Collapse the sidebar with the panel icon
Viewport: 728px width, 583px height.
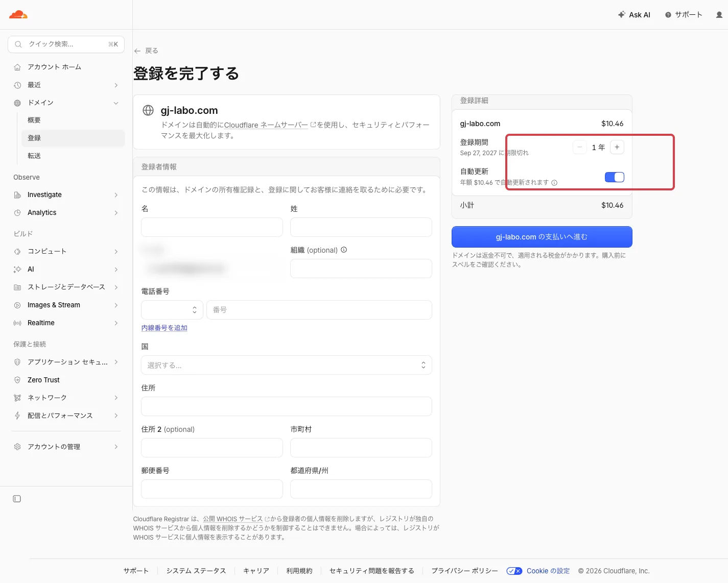17,499
